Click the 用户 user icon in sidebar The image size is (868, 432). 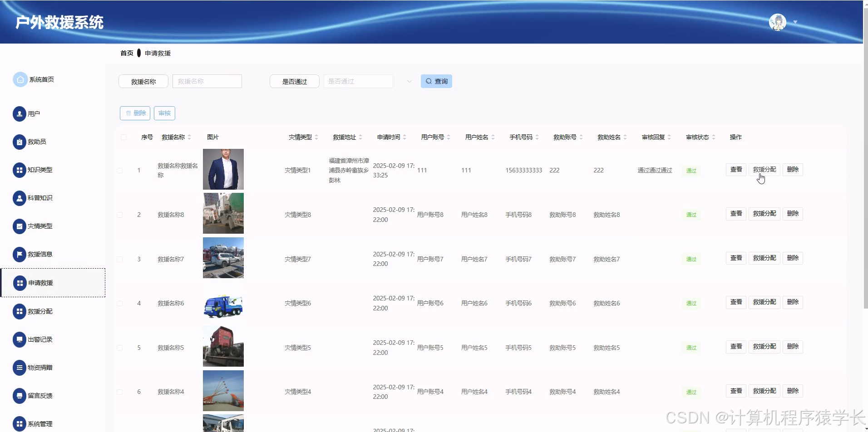[x=20, y=114]
